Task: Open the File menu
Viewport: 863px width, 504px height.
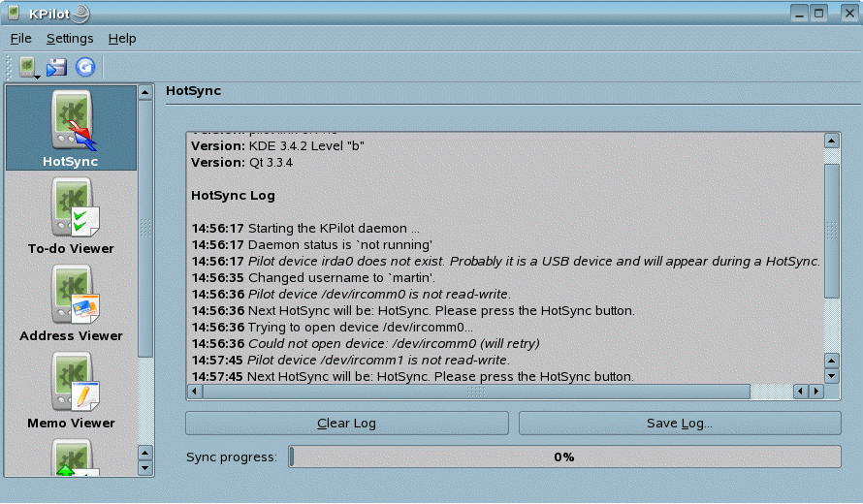Action: click(21, 39)
